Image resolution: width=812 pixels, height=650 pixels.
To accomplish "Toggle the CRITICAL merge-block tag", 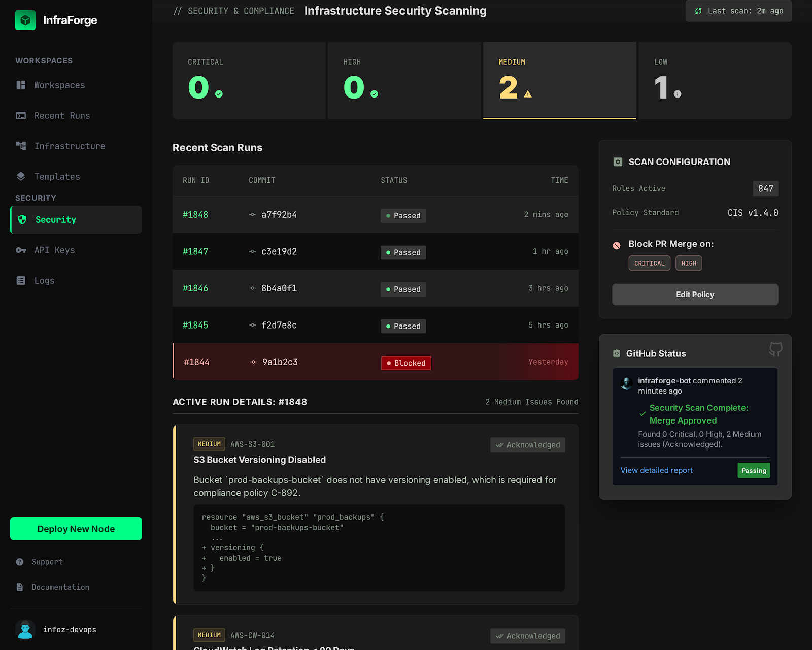I will click(650, 263).
